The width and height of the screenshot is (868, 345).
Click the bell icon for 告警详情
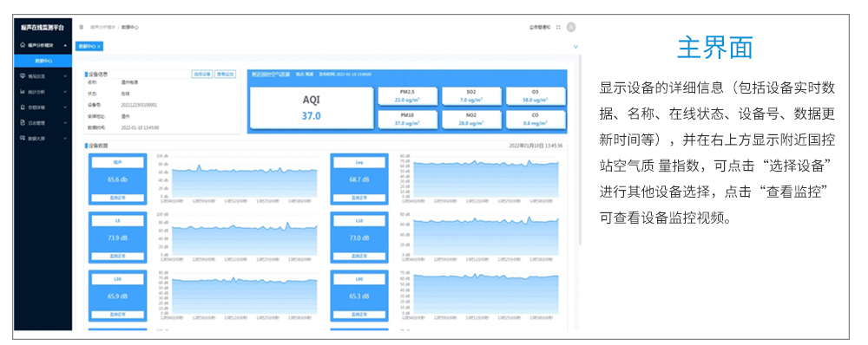tap(23, 107)
